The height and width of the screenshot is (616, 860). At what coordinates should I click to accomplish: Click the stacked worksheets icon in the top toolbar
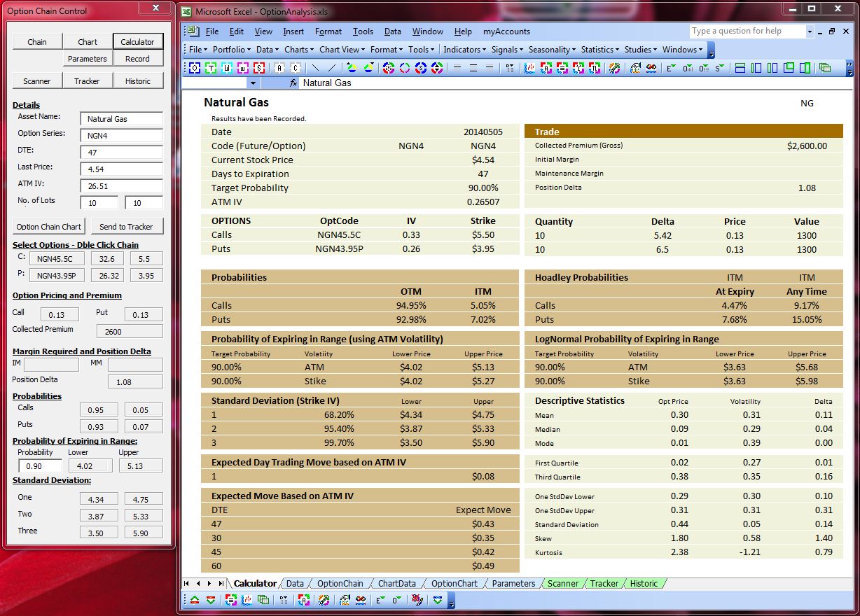(825, 68)
